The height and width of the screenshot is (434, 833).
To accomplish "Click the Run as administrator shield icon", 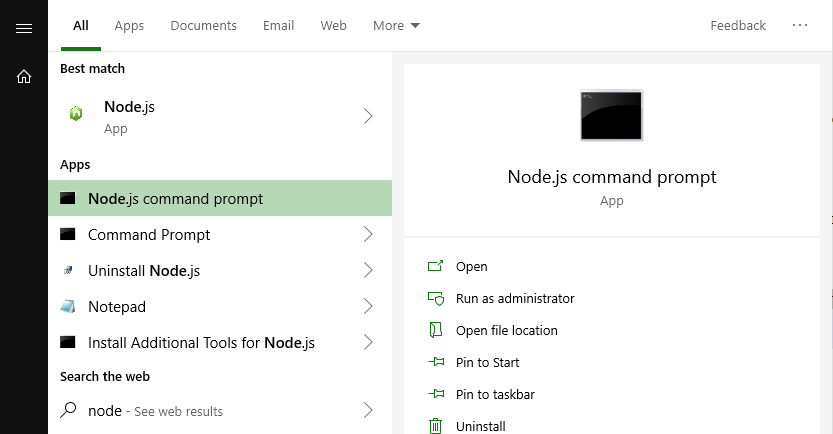I will coord(435,298).
